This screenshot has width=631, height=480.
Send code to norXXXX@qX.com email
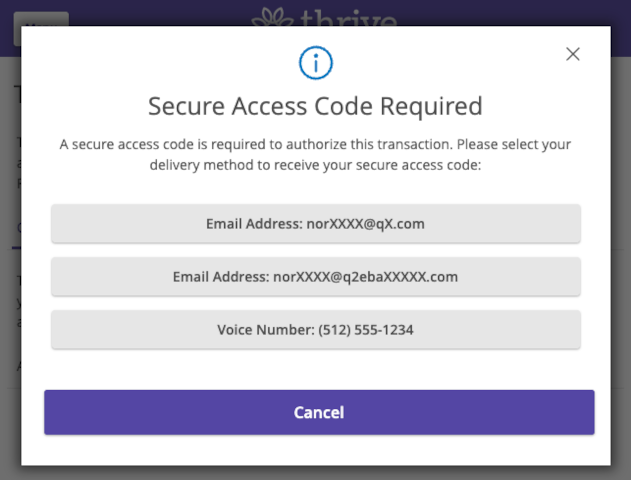click(316, 224)
